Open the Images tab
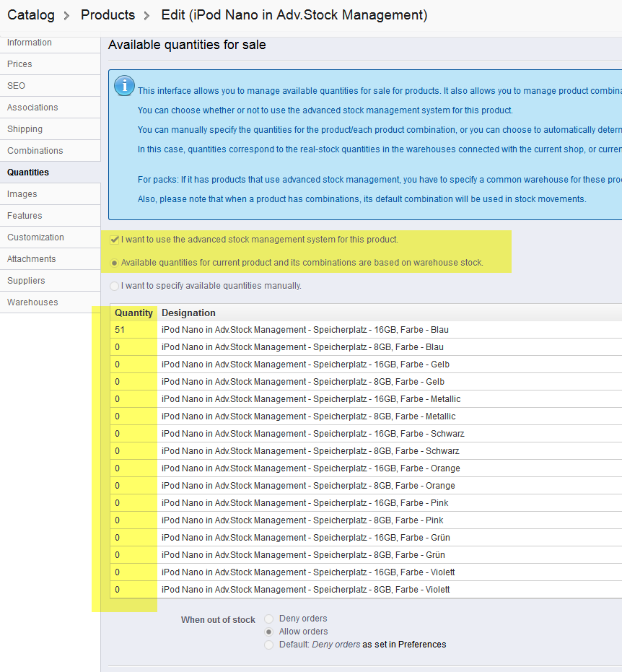The width and height of the screenshot is (622, 672). click(50, 194)
